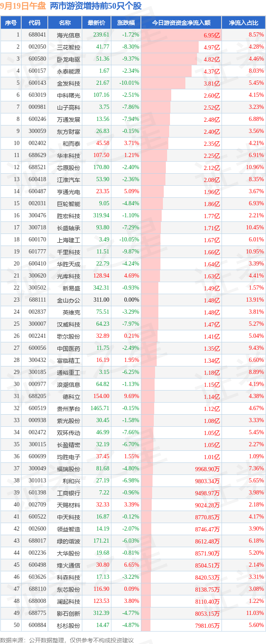Select stock name 通裕重工

[69, 373]
